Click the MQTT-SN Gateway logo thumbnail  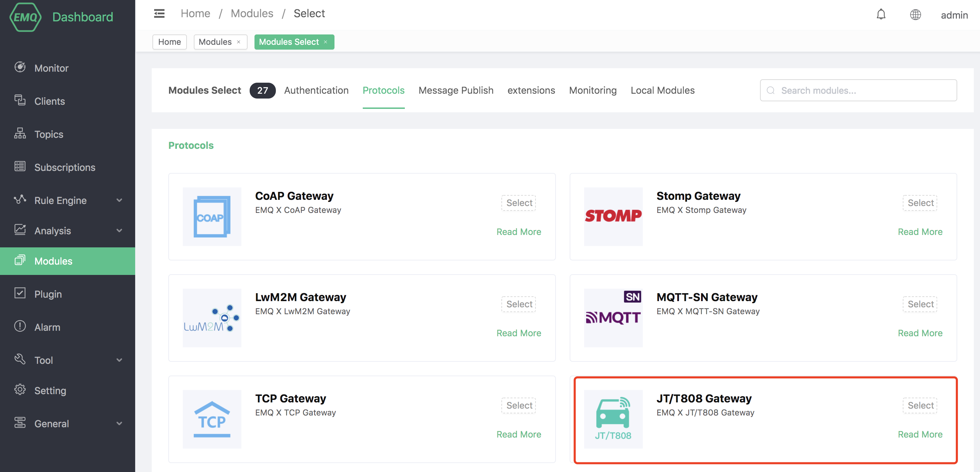pos(613,318)
